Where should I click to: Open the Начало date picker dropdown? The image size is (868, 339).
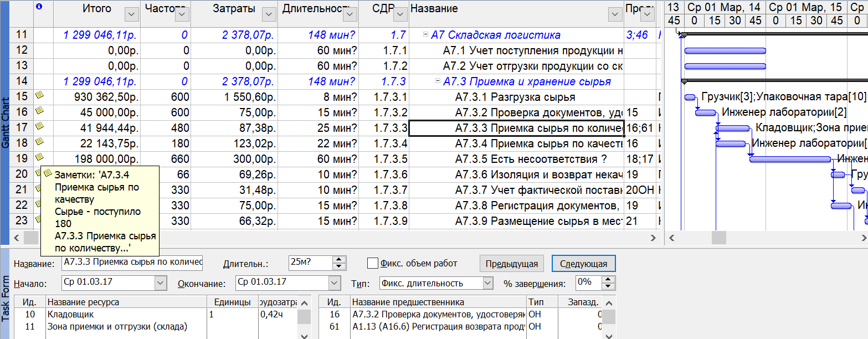pos(160,283)
